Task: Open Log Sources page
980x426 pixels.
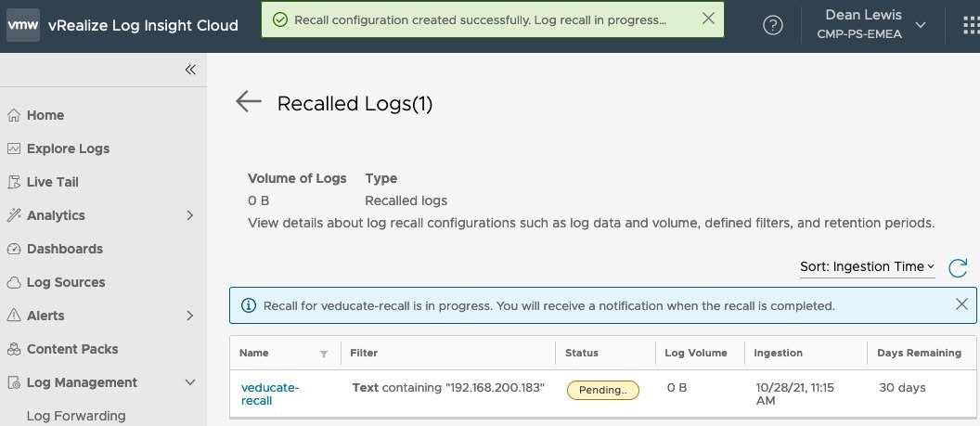Action: (66, 282)
